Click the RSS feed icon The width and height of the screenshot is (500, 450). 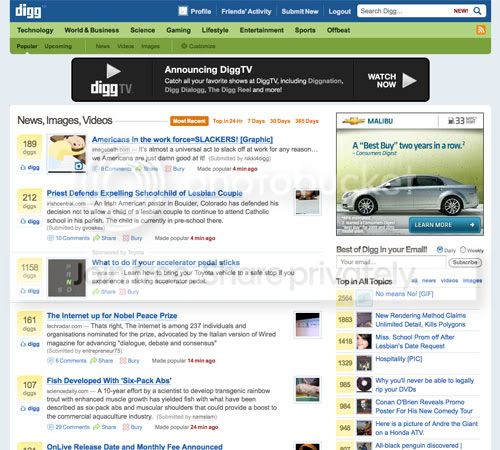coord(481,30)
